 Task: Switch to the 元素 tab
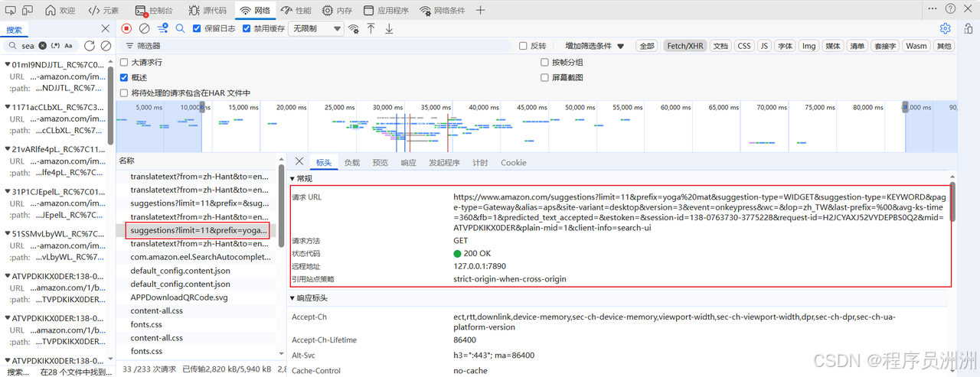tap(103, 11)
